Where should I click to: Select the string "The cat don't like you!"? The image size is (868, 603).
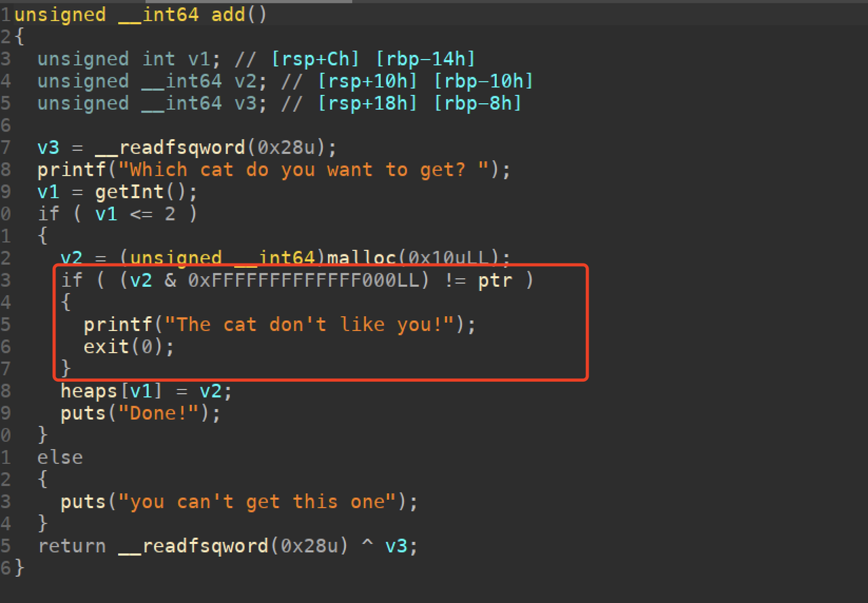[309, 324]
